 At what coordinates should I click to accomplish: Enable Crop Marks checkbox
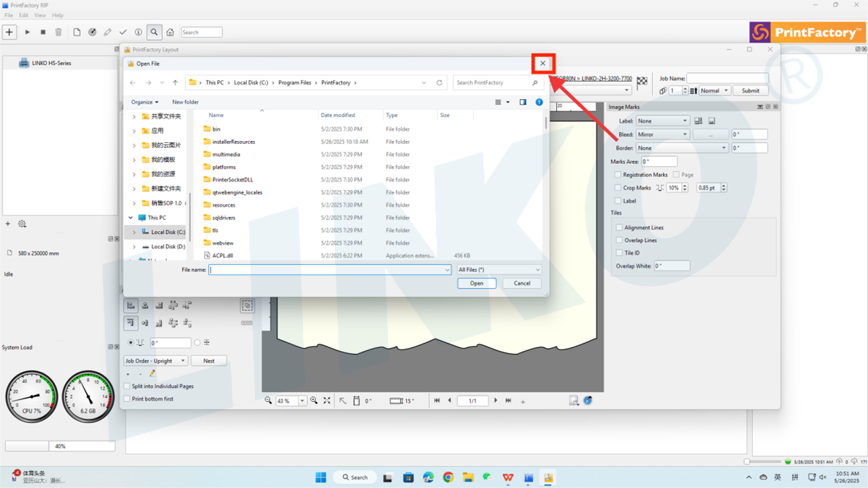point(618,188)
